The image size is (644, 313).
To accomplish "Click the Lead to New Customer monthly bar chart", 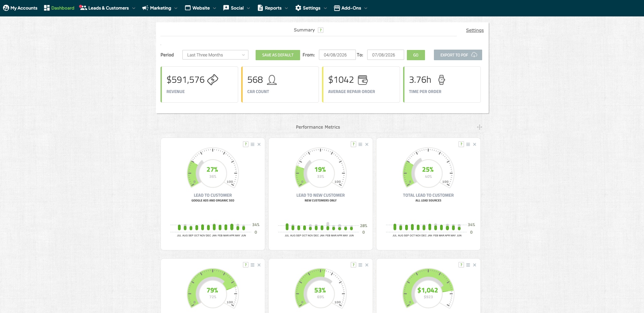I will point(322,229).
